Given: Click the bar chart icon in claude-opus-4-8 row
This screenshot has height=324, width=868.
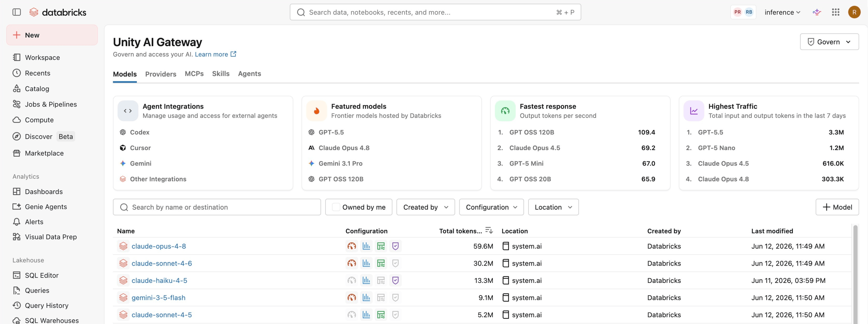Looking at the screenshot, I should (x=366, y=246).
